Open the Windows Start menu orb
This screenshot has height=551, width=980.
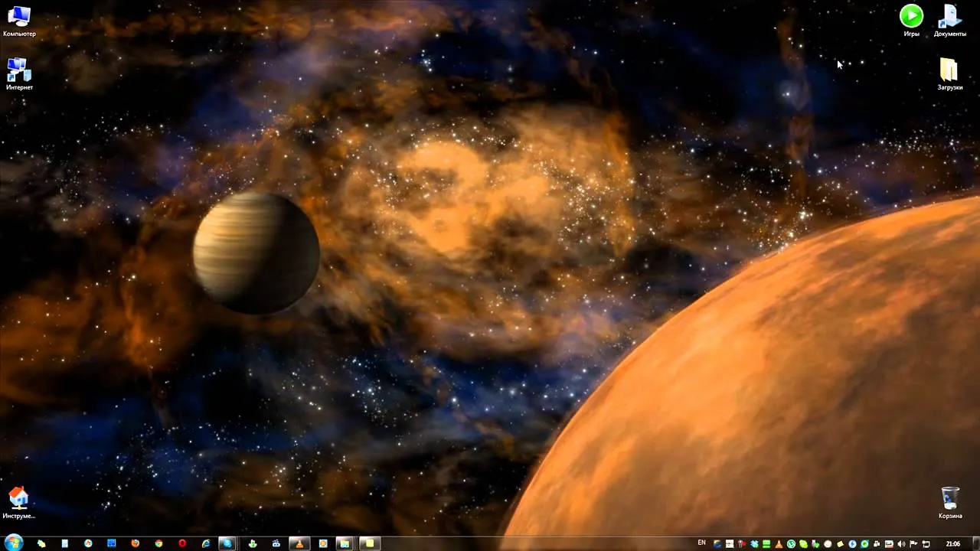click(14, 543)
